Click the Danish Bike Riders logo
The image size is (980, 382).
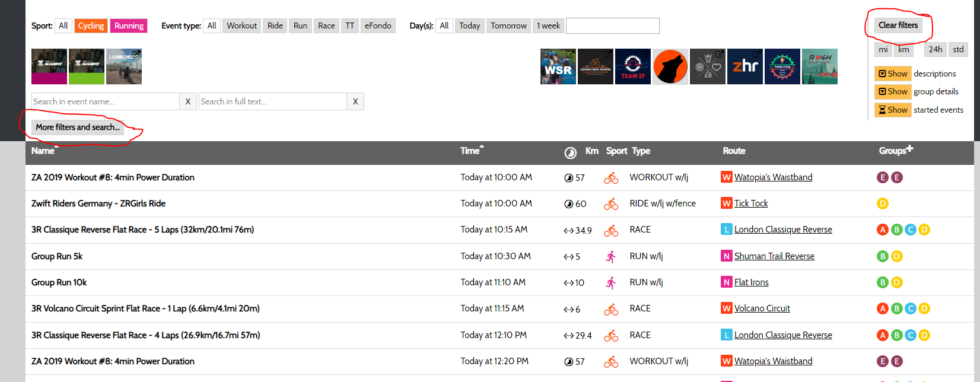pos(596,66)
